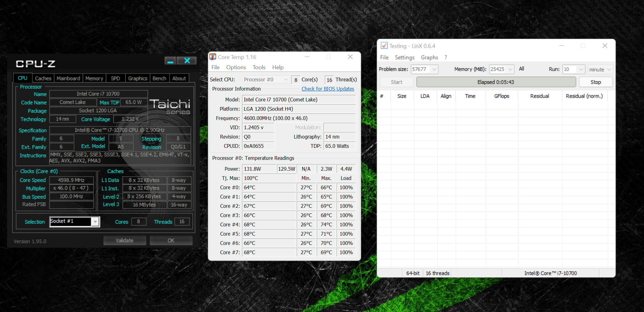This screenshot has height=312, width=644.
Task: Open the Core Temp File menu
Action: tap(215, 67)
